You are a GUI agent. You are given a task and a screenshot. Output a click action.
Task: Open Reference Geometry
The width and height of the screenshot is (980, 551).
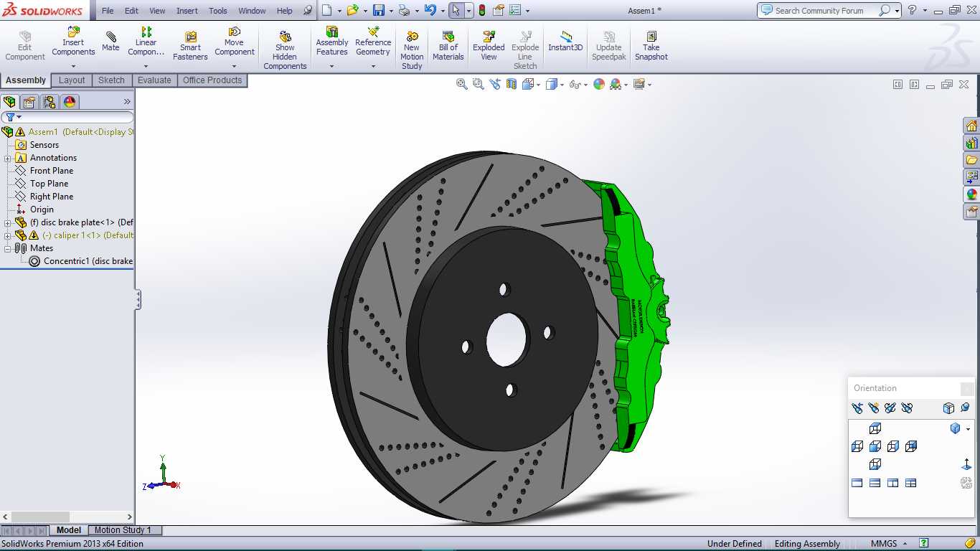tap(373, 42)
